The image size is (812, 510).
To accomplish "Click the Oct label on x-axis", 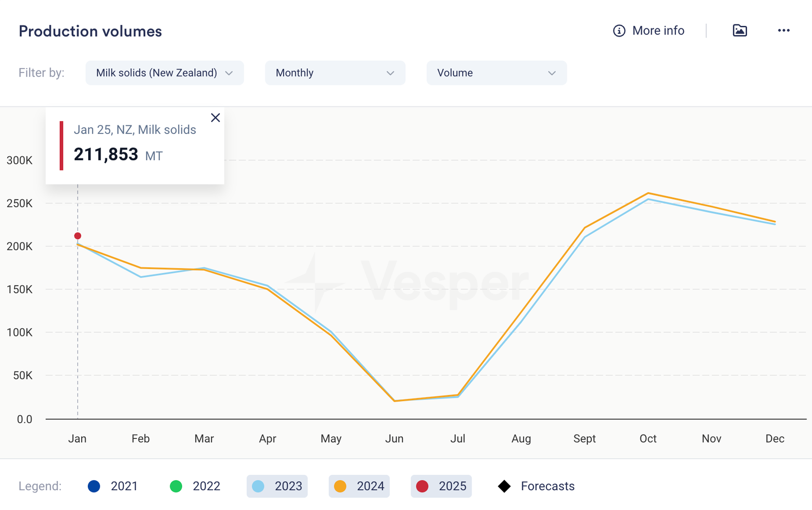I will point(648,439).
